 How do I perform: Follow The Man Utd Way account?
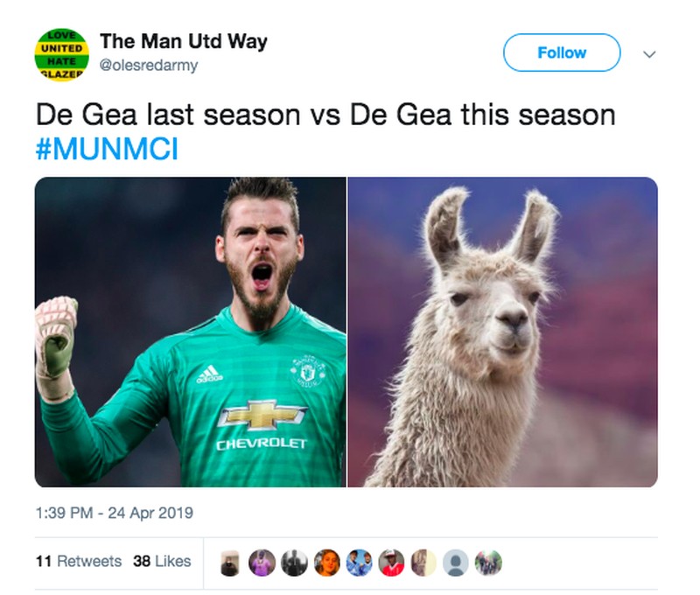(x=562, y=52)
